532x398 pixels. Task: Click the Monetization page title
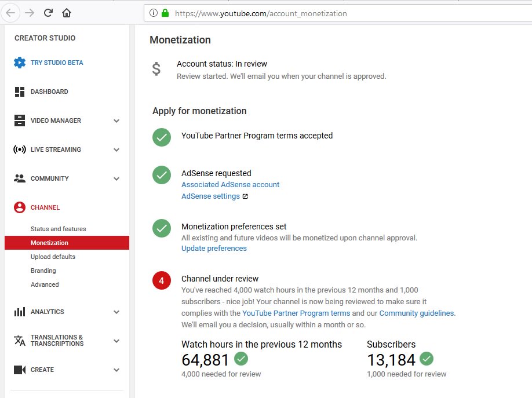coord(180,40)
